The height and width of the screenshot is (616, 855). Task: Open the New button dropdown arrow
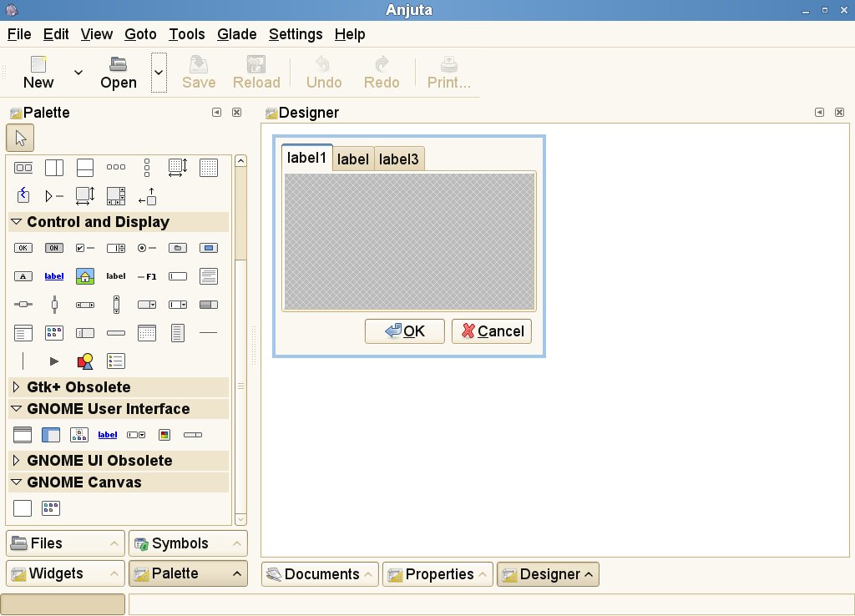tap(78, 73)
